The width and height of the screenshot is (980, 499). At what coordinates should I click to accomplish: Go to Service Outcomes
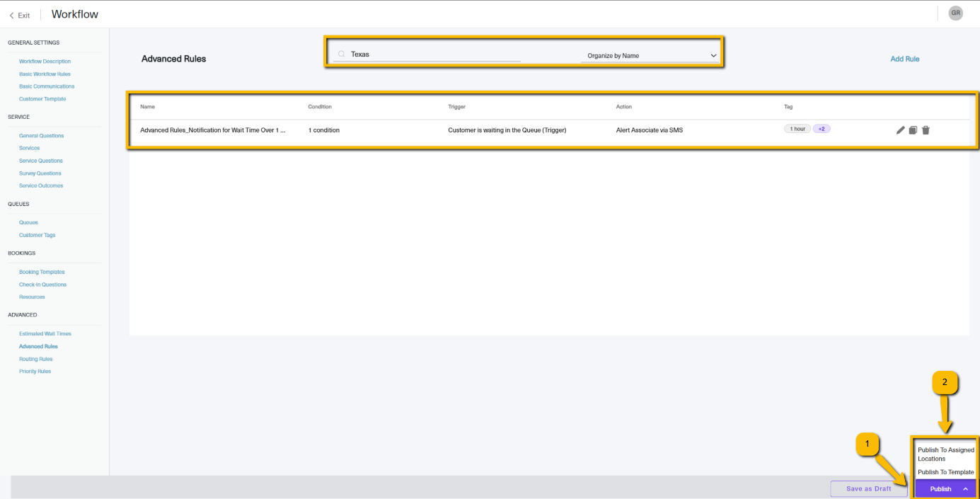pos(41,185)
